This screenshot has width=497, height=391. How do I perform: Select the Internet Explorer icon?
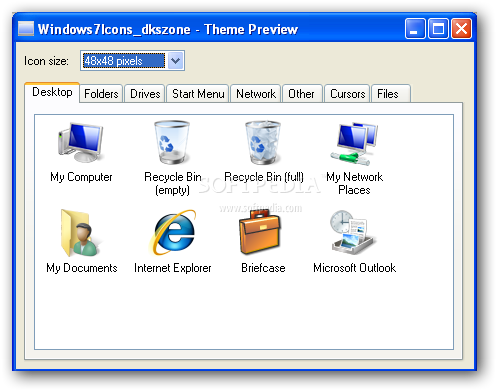(x=172, y=232)
